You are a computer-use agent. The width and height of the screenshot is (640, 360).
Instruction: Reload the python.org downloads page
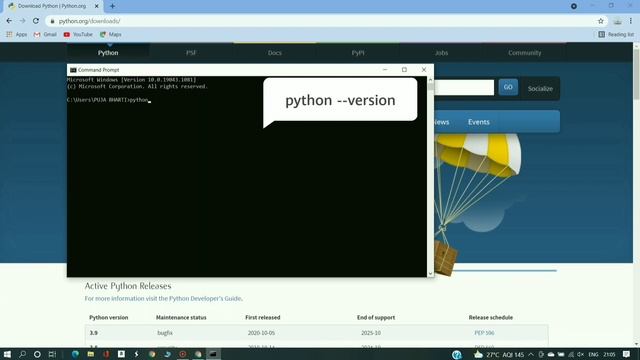pos(36,21)
